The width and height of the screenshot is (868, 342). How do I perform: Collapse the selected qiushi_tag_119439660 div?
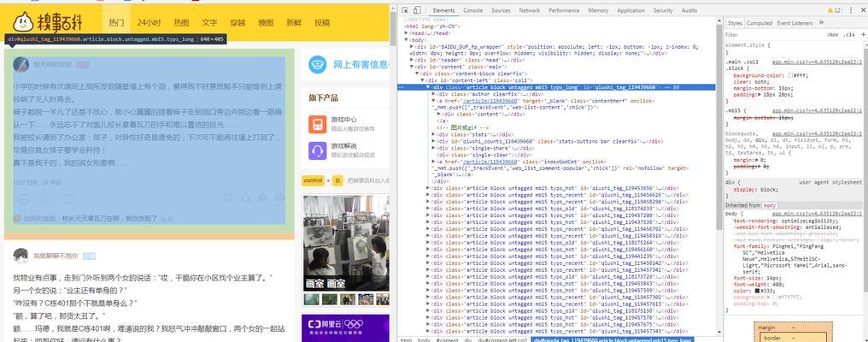tap(428, 87)
